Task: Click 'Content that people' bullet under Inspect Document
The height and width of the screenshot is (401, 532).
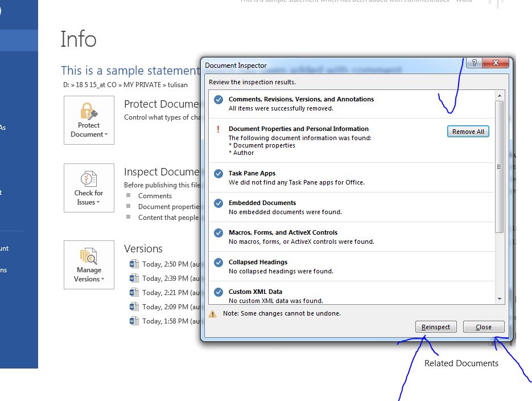Action: pos(168,218)
